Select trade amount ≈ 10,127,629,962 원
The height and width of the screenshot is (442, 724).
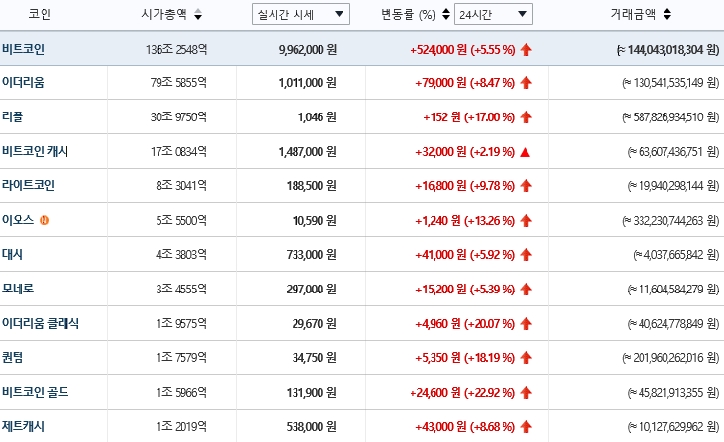(x=674, y=427)
